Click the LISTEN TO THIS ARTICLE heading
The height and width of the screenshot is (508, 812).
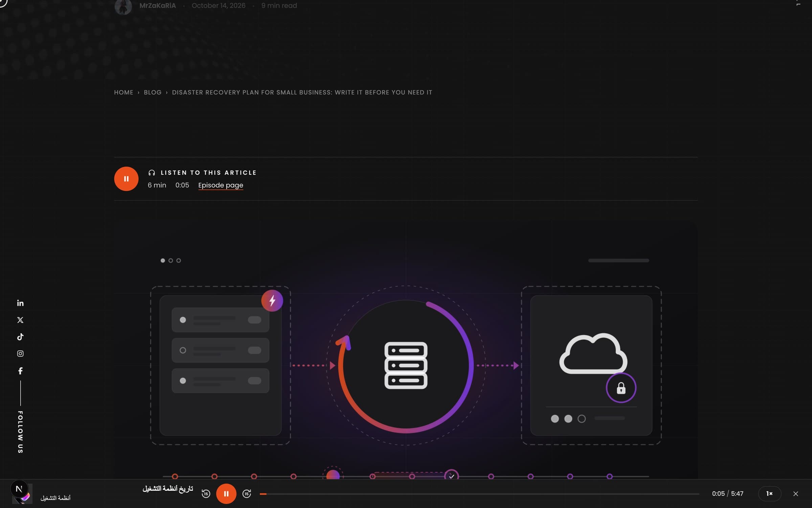(x=209, y=173)
